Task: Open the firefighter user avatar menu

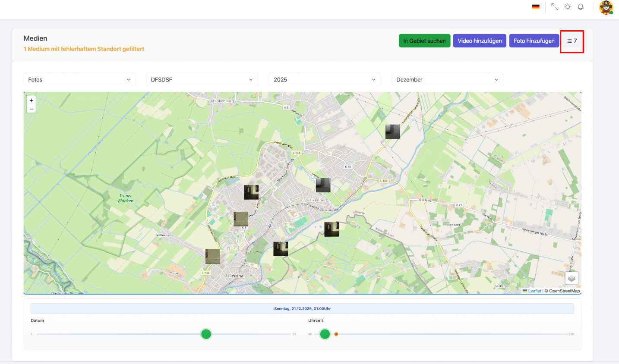Action: 606,7
